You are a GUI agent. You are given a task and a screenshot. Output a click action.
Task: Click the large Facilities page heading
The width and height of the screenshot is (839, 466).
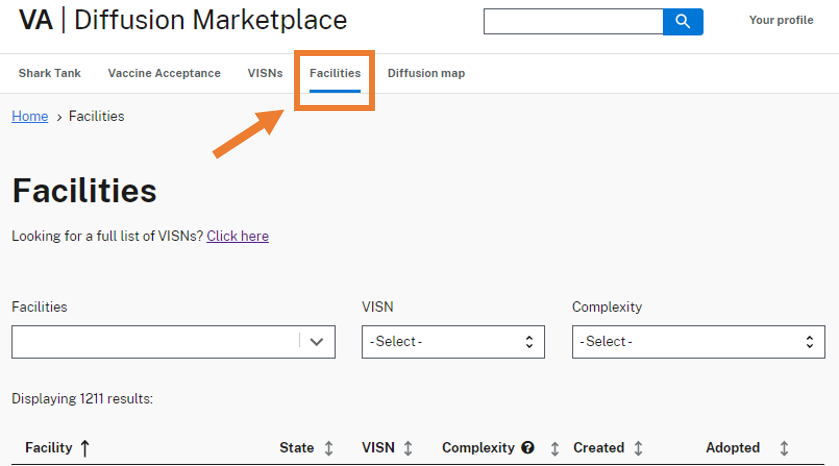[85, 191]
